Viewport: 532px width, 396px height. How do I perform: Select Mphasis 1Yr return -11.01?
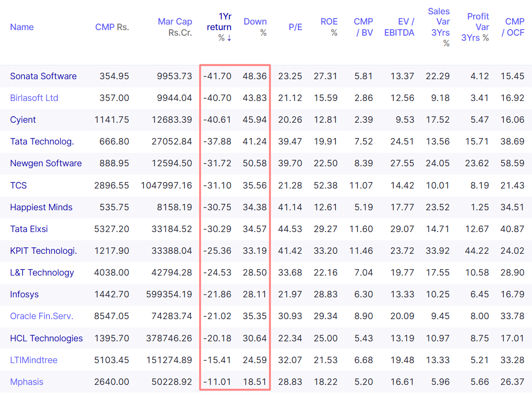tap(217, 382)
